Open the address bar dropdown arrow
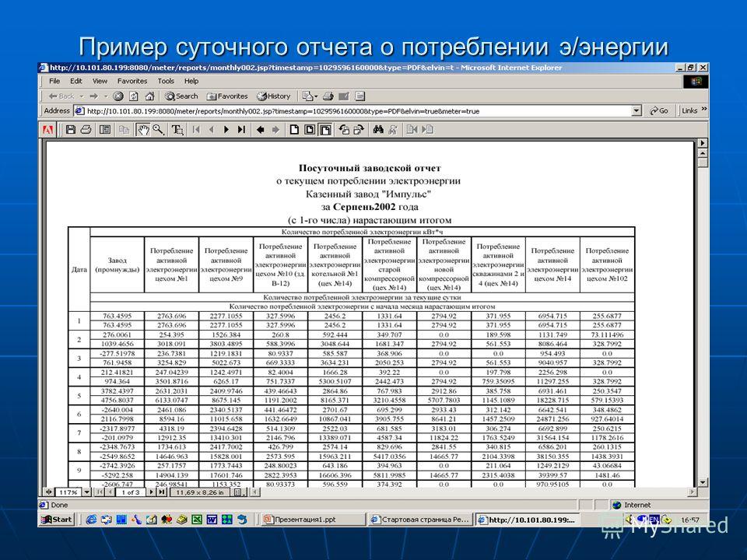The image size is (747, 560). click(636, 111)
